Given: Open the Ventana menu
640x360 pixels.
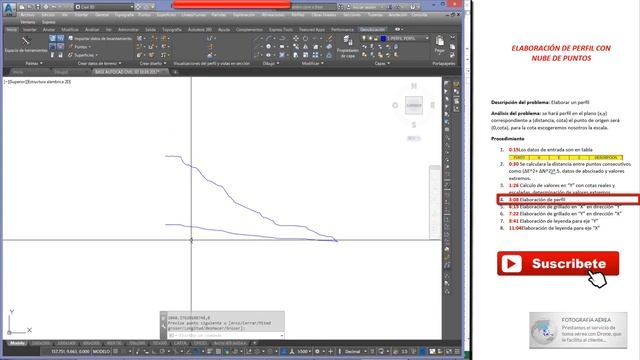Looking at the screenshot, I should coord(28,22).
